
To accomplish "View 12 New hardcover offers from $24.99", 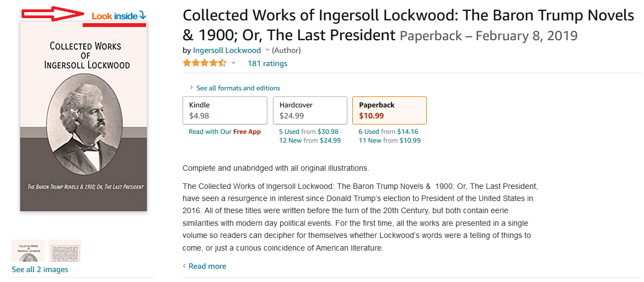I will [310, 140].
